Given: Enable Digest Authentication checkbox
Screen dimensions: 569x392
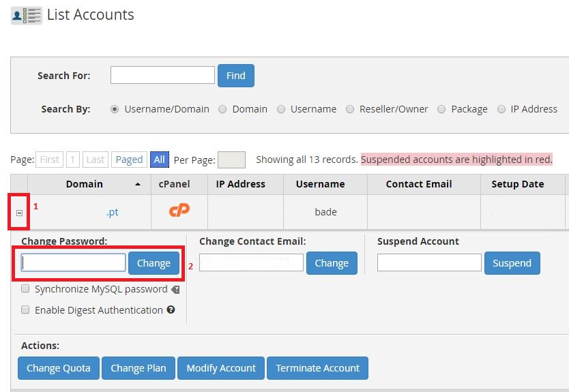Looking at the screenshot, I should tap(25, 310).
